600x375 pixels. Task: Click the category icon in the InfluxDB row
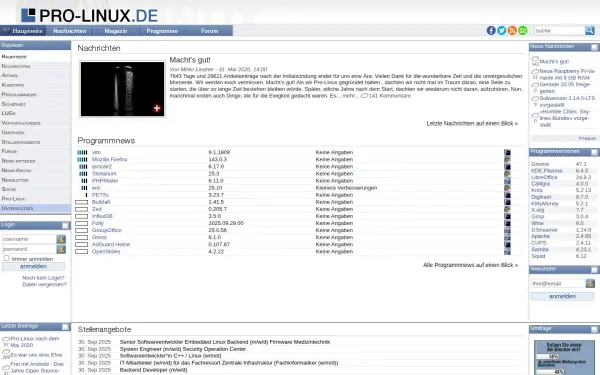pos(507,216)
